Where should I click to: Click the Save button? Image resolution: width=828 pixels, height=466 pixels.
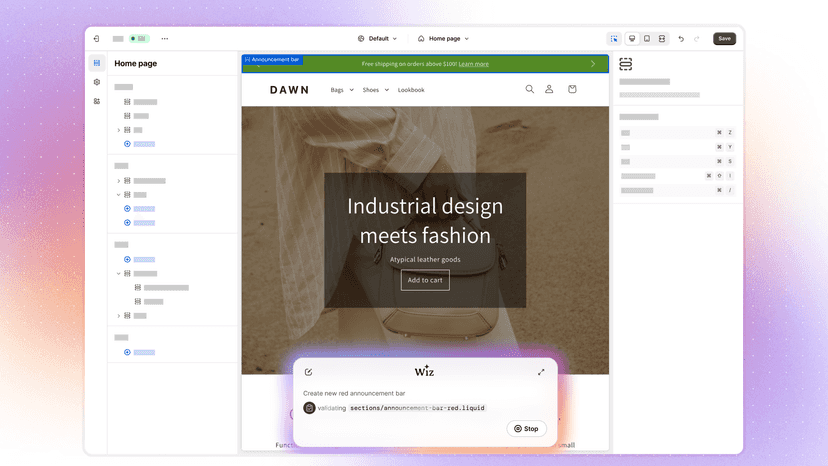(x=724, y=39)
